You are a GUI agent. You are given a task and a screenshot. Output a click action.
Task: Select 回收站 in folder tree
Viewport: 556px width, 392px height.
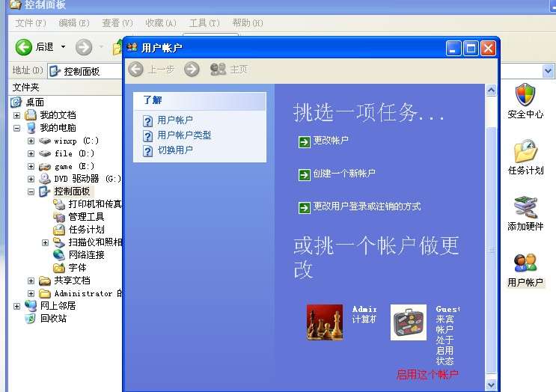coord(53,318)
